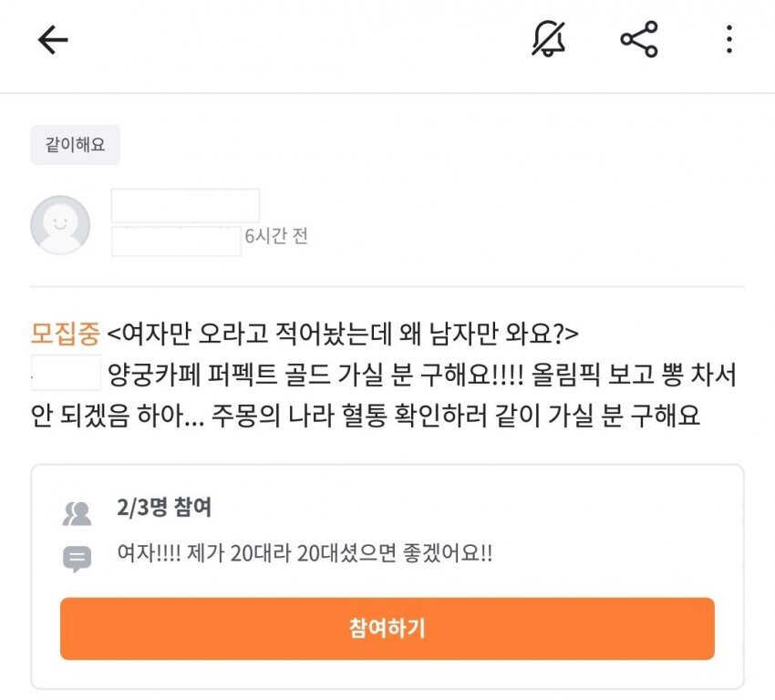Click the 주몽의 나라 혈통 body line
Viewport: 775px width, 700px height.
click(365, 416)
